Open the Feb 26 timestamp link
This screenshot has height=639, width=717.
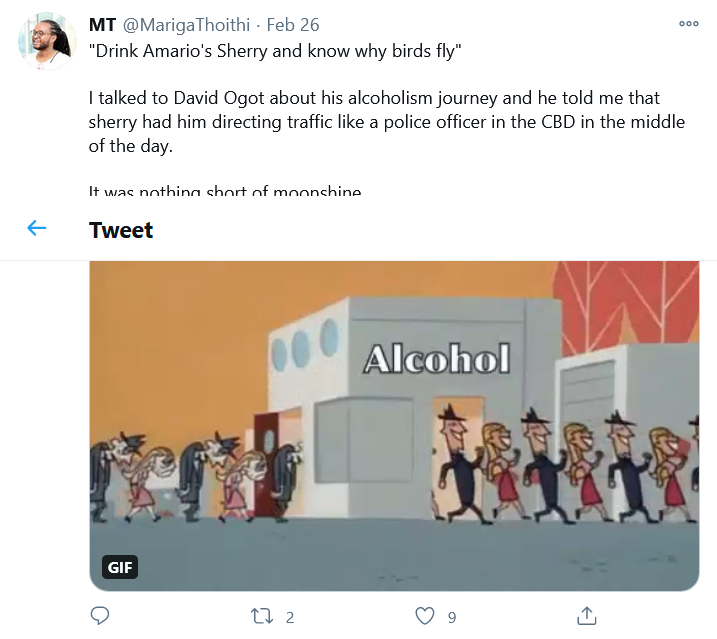(294, 24)
